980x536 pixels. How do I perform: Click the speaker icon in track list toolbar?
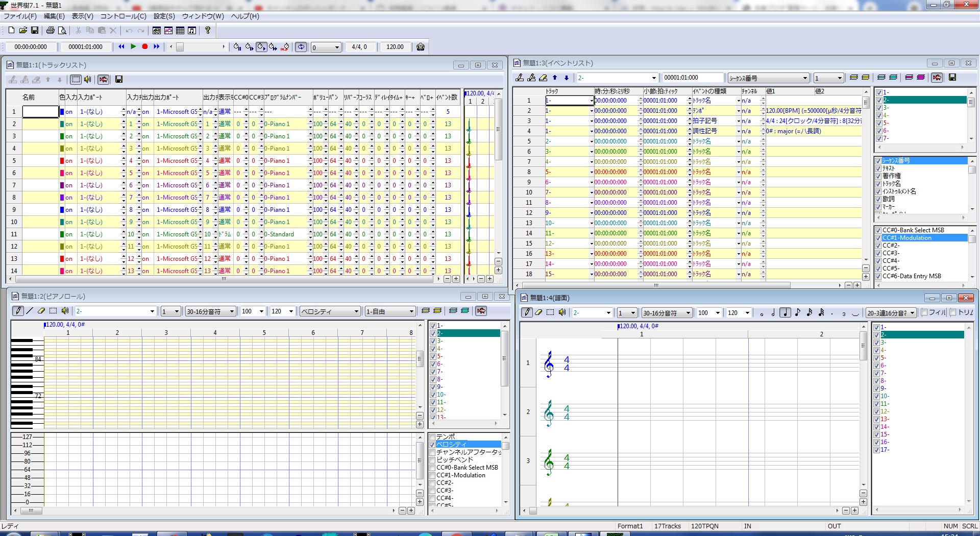click(88, 79)
